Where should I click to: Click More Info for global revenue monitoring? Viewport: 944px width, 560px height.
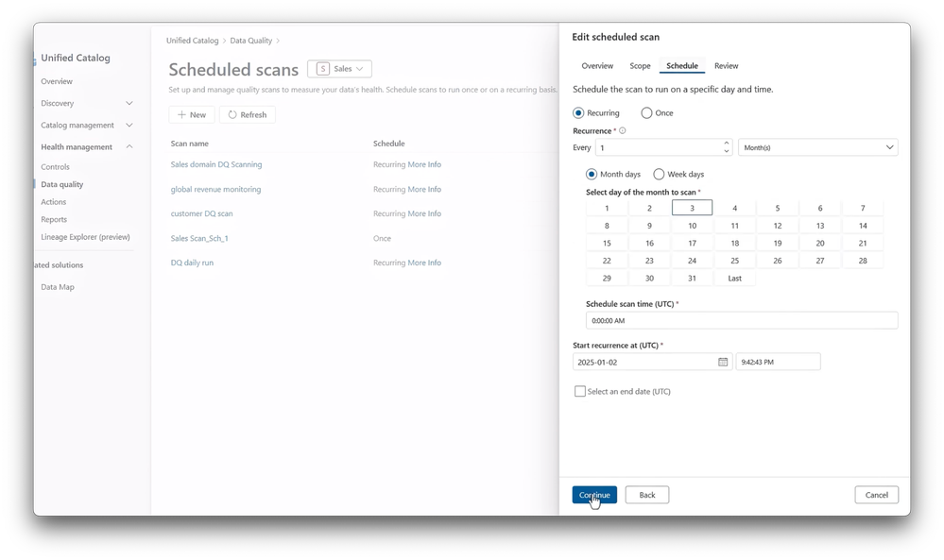pyautogui.click(x=424, y=190)
